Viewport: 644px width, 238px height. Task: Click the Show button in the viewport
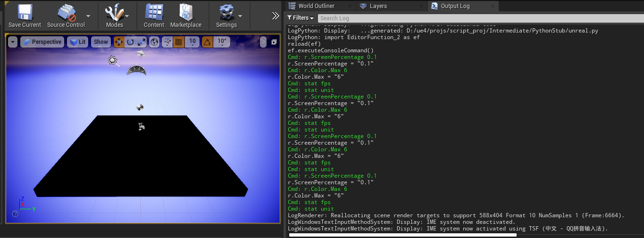[100, 42]
